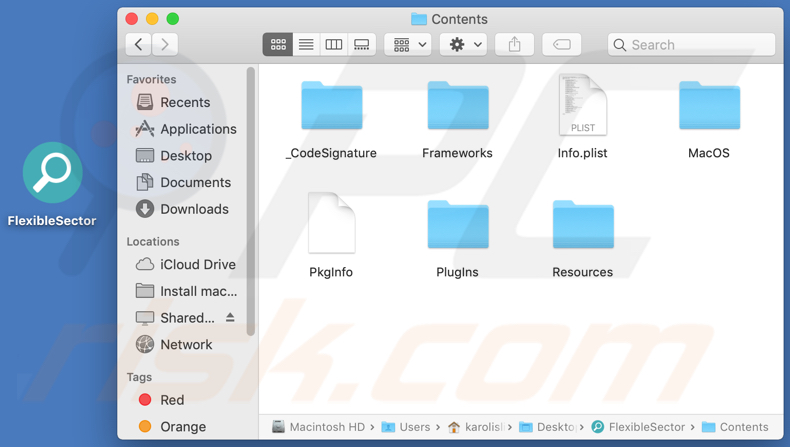Click FlexibleSector in the path bar
790x447 pixels.
pyautogui.click(x=638, y=427)
